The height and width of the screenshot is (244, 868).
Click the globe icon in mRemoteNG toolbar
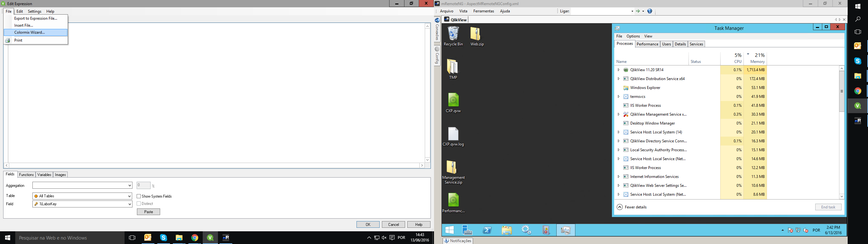point(650,11)
